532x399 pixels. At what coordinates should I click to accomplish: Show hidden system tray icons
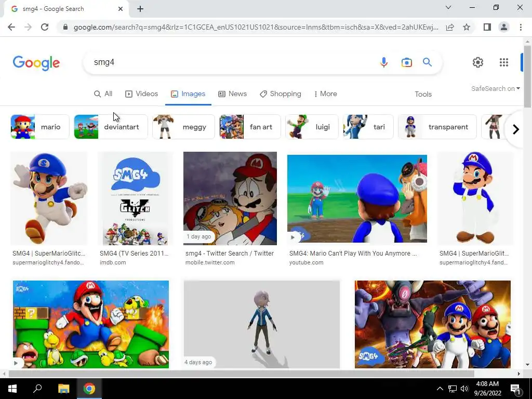pyautogui.click(x=440, y=389)
